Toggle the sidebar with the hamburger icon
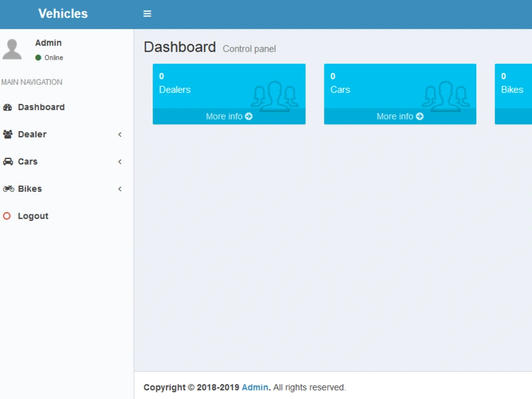 pyautogui.click(x=147, y=14)
